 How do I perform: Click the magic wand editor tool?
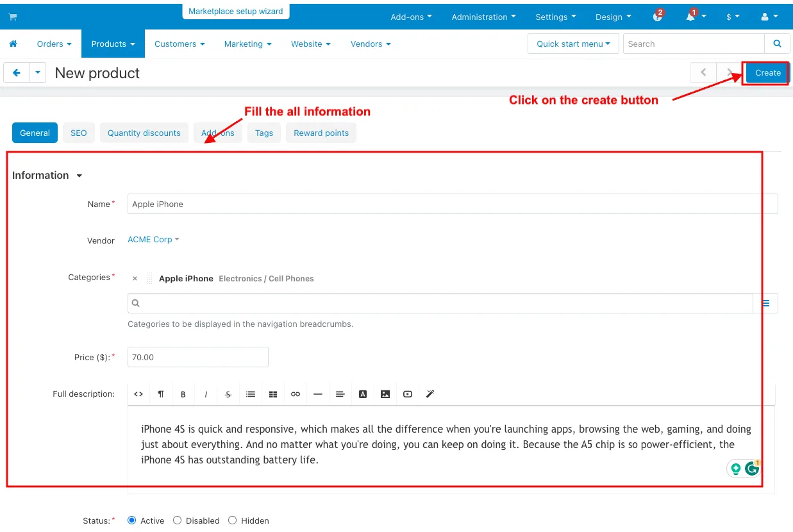[x=430, y=394]
